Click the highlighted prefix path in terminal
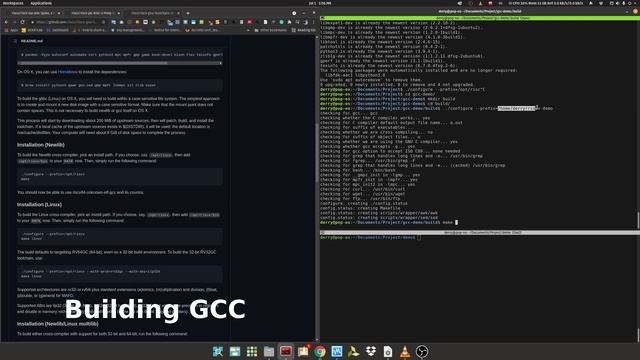 pyautogui.click(x=516, y=109)
